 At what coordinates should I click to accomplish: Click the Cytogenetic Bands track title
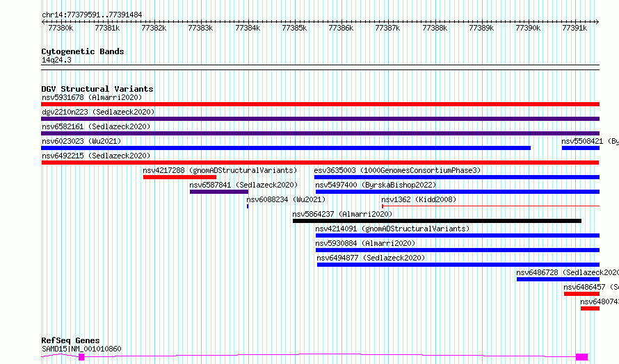83,51
